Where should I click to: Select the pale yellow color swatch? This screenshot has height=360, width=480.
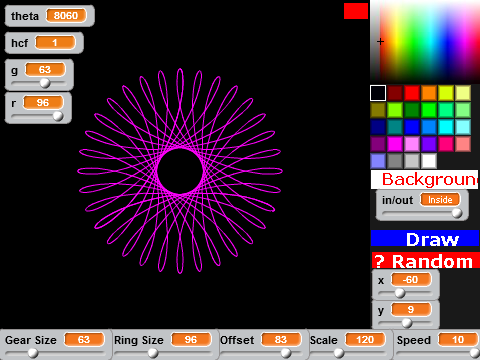[463, 93]
